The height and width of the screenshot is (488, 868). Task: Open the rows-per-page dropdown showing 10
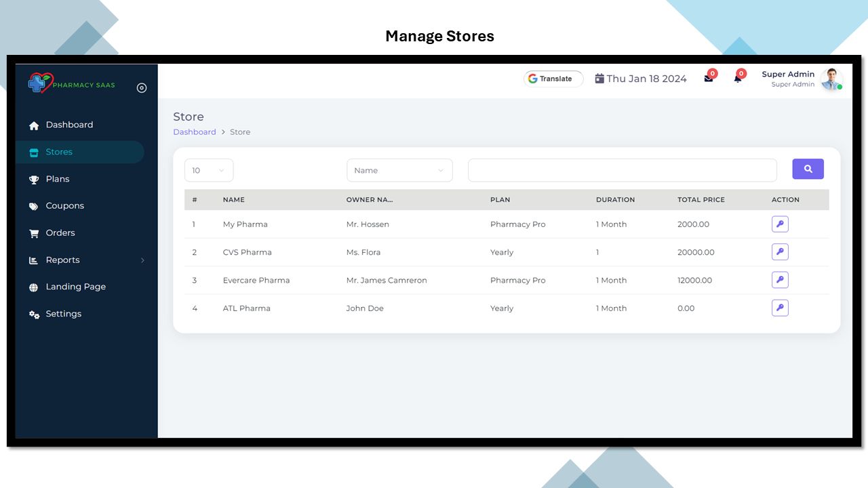(x=209, y=170)
